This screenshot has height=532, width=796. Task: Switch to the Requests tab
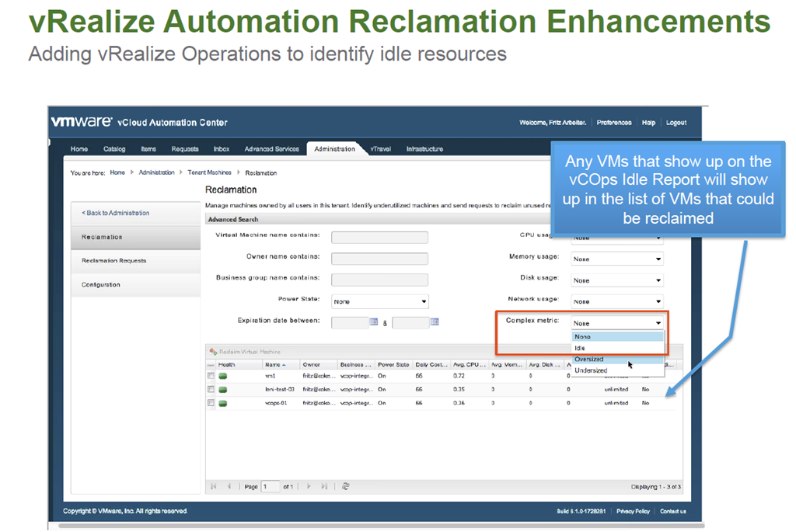(185, 149)
